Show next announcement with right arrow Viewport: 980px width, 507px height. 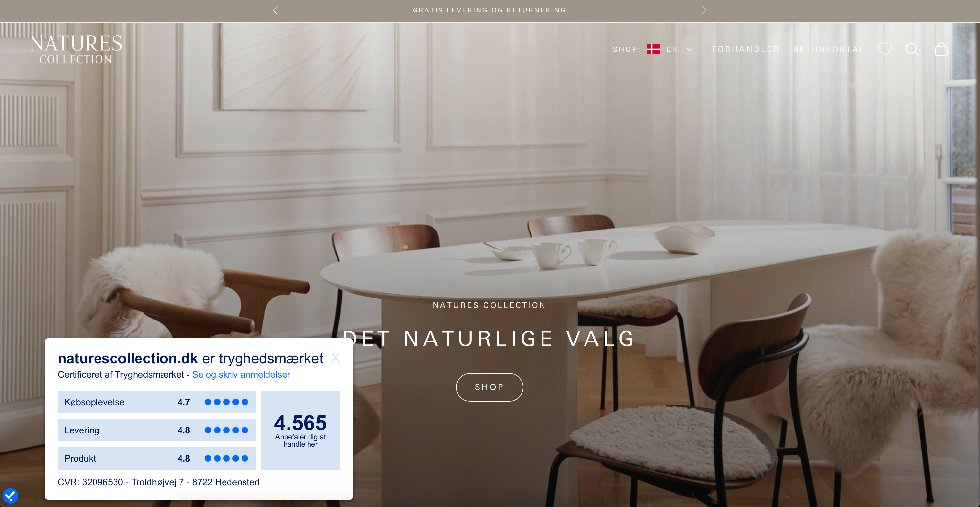pos(704,10)
